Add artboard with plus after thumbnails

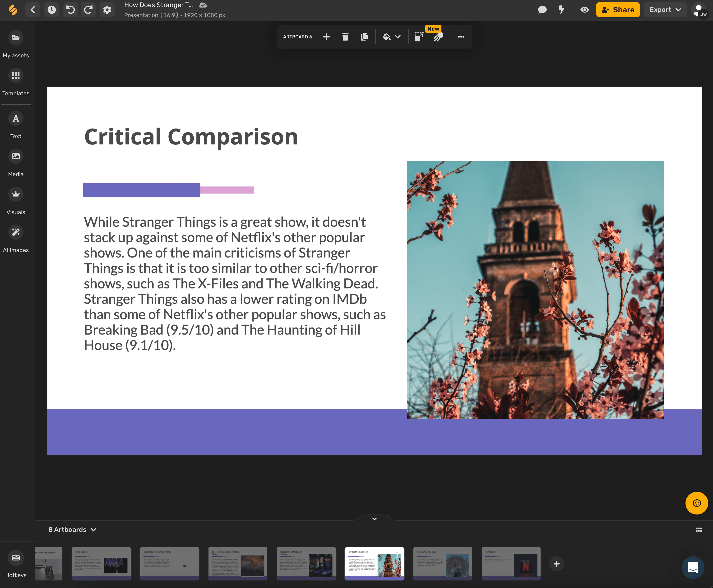tap(556, 564)
